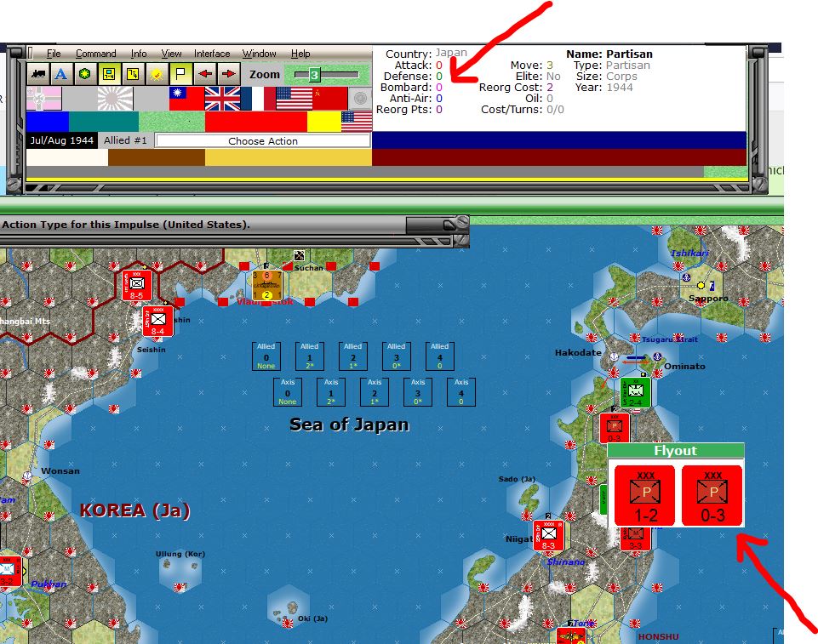Open the Window menu

point(260,54)
